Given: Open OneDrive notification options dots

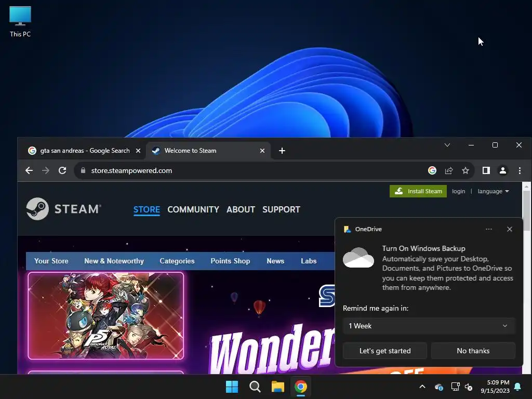Looking at the screenshot, I should coord(488,229).
